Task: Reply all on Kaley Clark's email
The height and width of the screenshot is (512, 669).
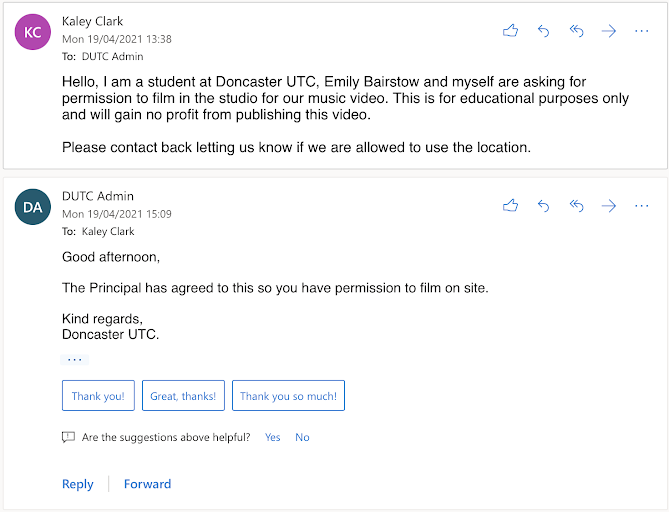Action: tap(576, 31)
